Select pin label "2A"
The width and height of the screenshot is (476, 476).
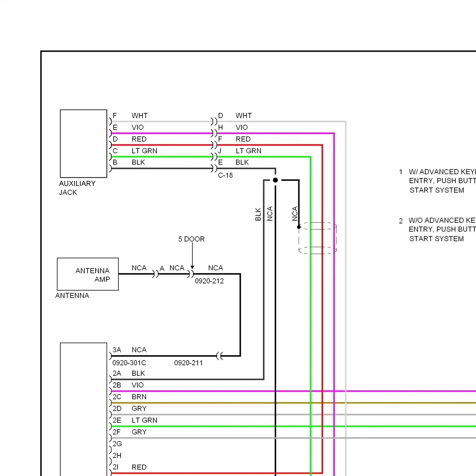coord(117,373)
